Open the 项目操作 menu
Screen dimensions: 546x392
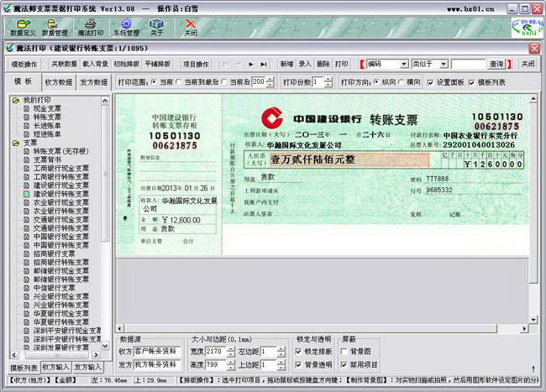click(196, 64)
